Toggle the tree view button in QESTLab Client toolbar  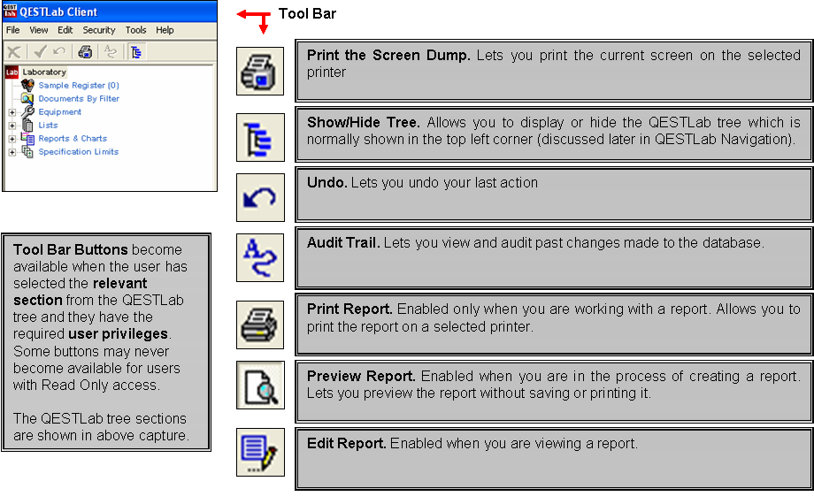pos(135,51)
